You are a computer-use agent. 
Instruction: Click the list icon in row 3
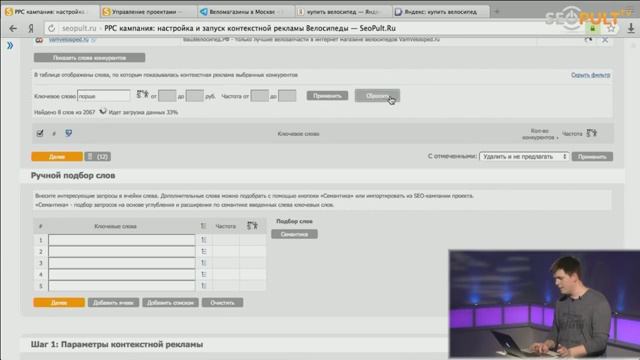pyautogui.click(x=204, y=263)
